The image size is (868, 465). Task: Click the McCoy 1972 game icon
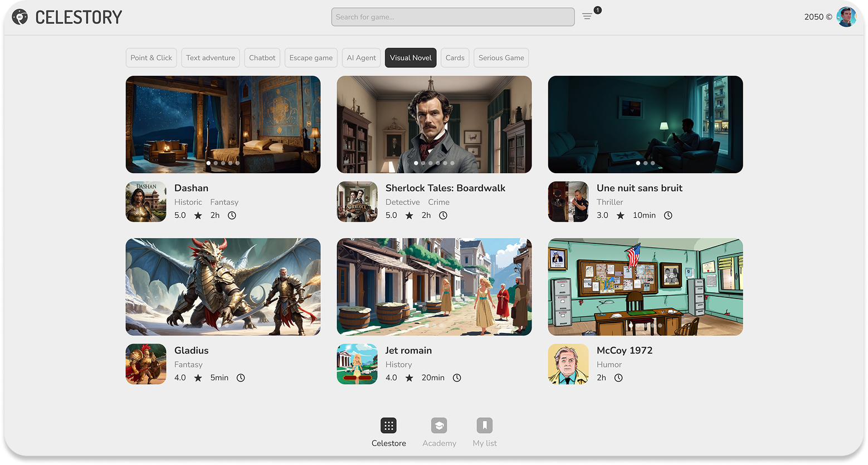(568, 364)
